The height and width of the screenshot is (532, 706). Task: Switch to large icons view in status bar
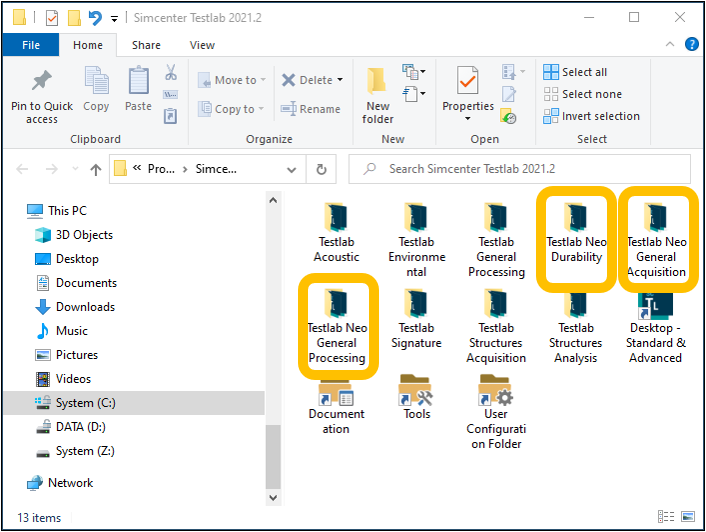pyautogui.click(x=685, y=517)
